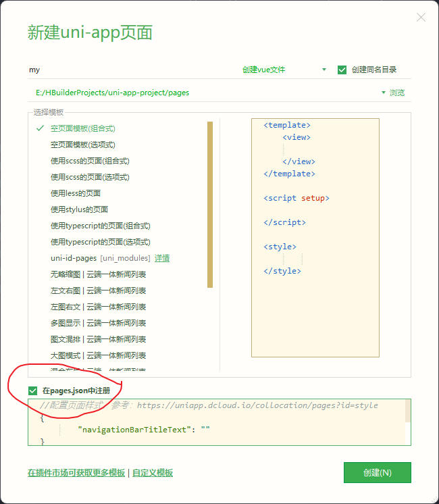The width and height of the screenshot is (439, 504).
Task: Open 在插件市场可获取更多模板 link
Action: (x=76, y=473)
